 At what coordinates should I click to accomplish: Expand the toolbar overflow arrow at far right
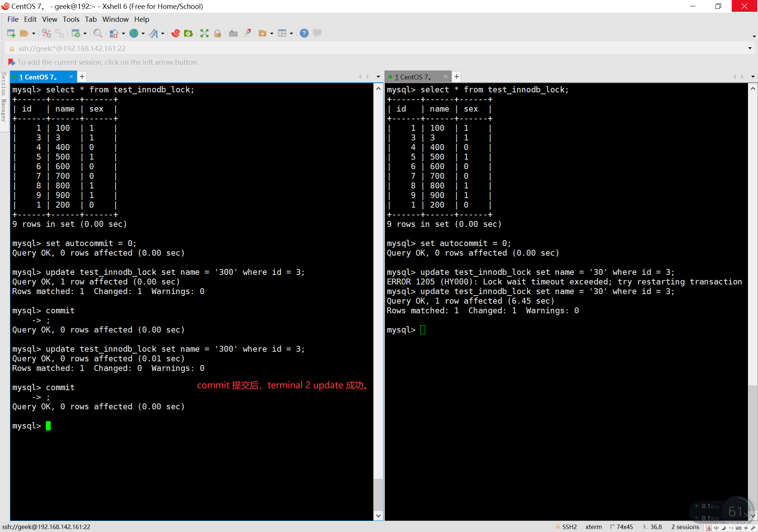pyautogui.click(x=754, y=36)
